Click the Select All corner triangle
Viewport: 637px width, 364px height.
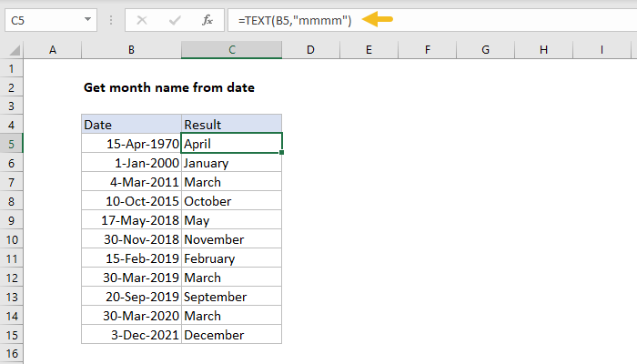pos(15,49)
